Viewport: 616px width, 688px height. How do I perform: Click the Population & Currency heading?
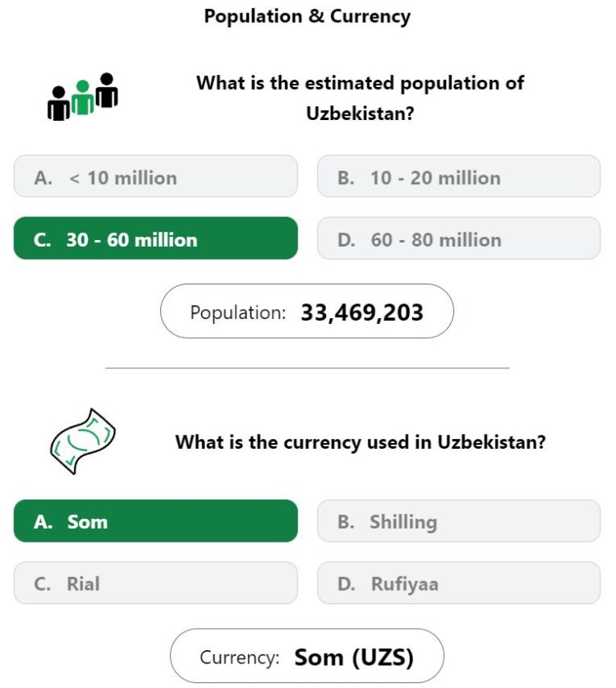coord(307,16)
